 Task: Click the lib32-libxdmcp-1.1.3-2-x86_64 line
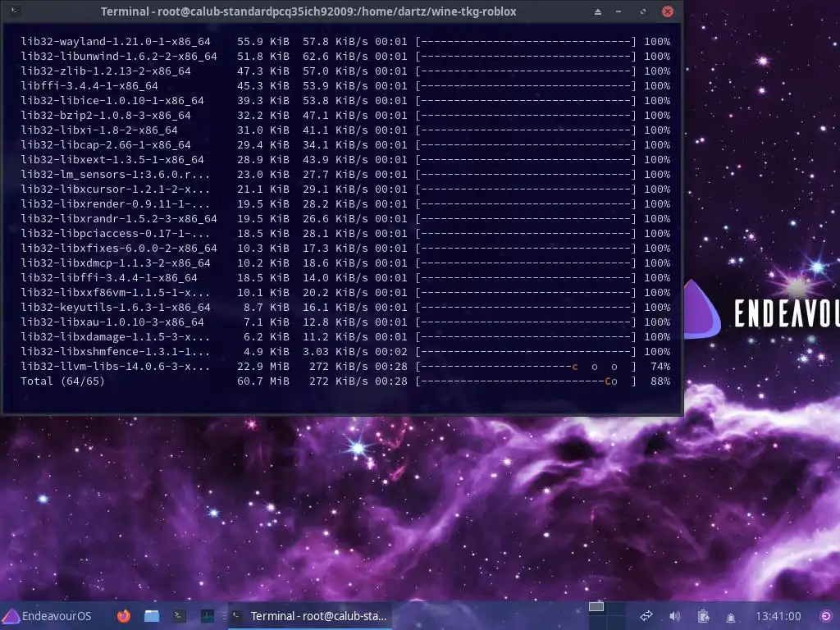coord(345,263)
